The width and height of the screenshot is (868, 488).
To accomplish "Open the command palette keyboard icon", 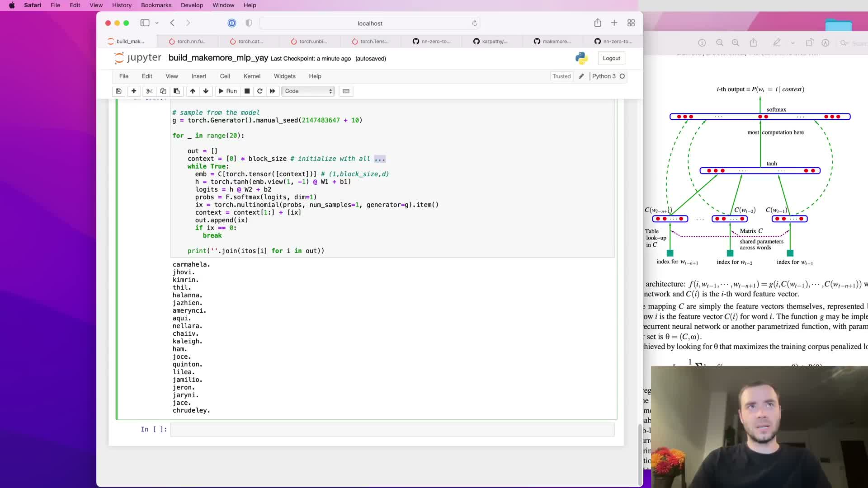I will [x=346, y=91].
